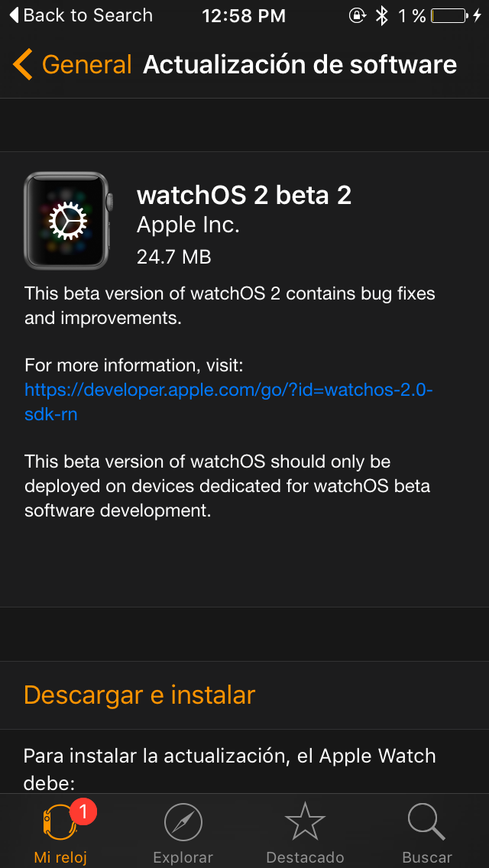This screenshot has height=868, width=489.
Task: Tap the Actualización de software header
Action: [x=300, y=64]
